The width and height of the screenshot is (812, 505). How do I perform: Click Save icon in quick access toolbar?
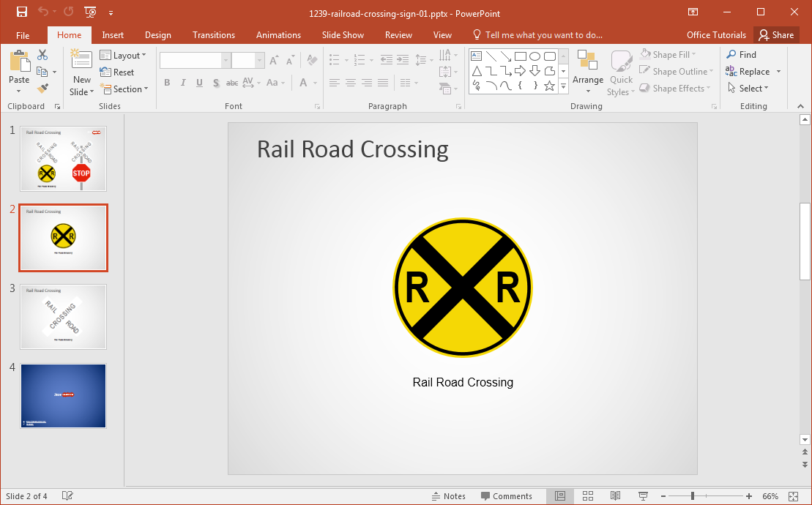click(x=22, y=12)
